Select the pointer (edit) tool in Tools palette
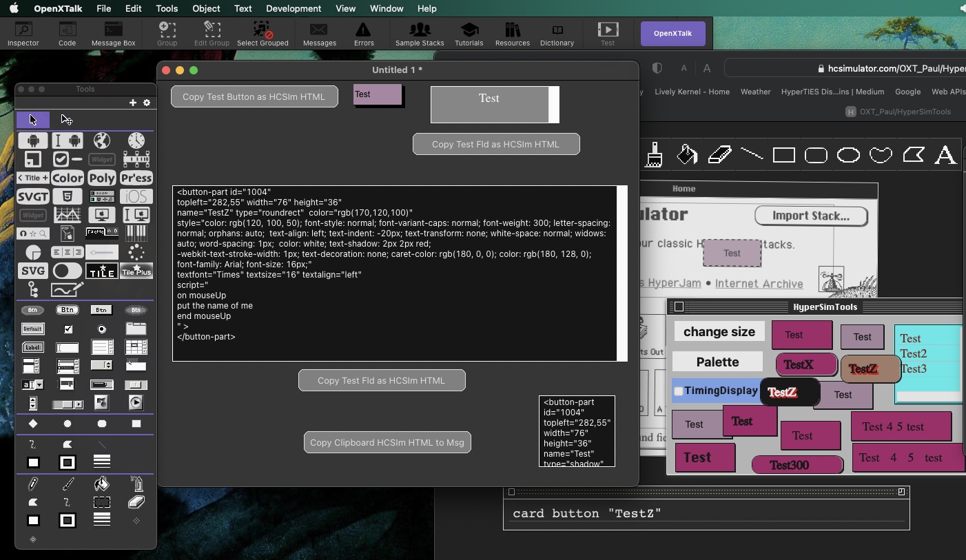This screenshot has height=560, width=966. [67, 120]
